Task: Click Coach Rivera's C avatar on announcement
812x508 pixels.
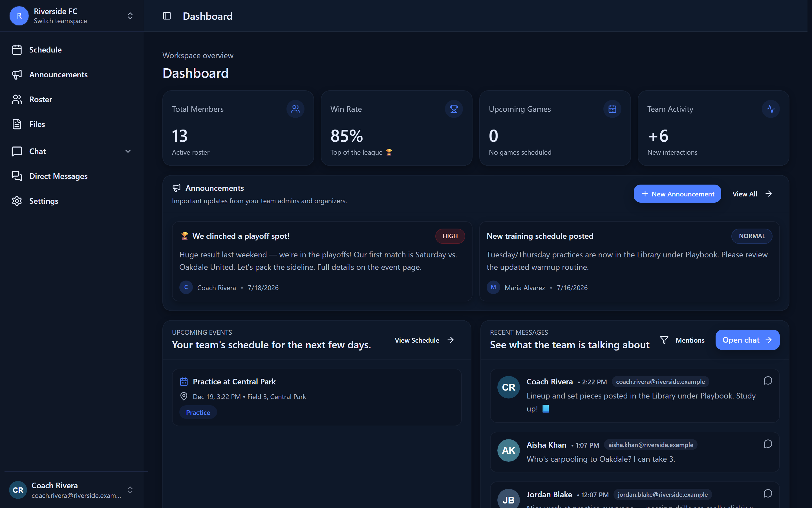Action: [186, 288]
